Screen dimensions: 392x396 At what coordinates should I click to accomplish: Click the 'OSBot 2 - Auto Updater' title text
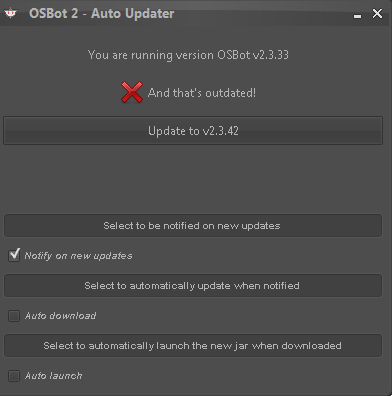click(x=102, y=13)
